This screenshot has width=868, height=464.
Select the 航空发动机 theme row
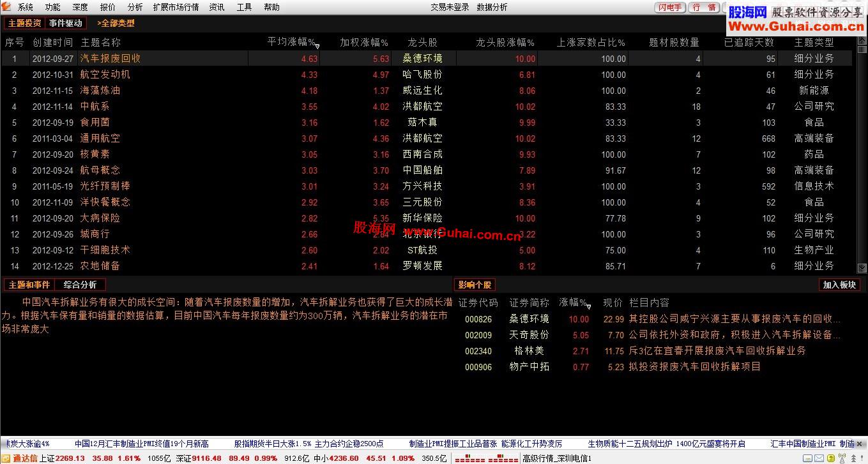point(426,74)
